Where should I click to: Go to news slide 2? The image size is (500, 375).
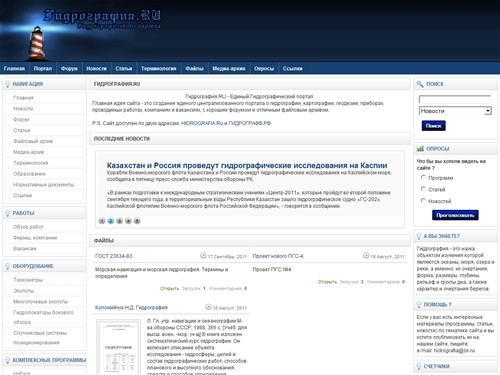tap(111, 221)
